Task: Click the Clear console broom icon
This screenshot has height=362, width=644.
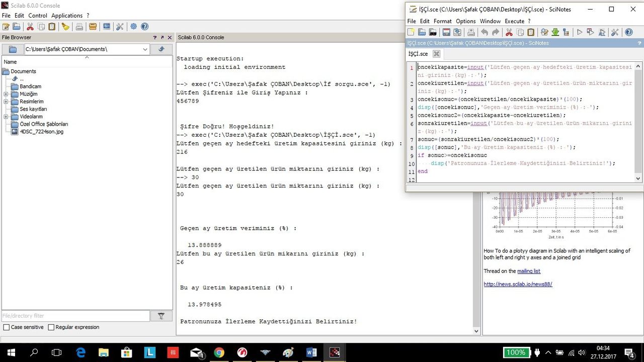Action: (65, 27)
